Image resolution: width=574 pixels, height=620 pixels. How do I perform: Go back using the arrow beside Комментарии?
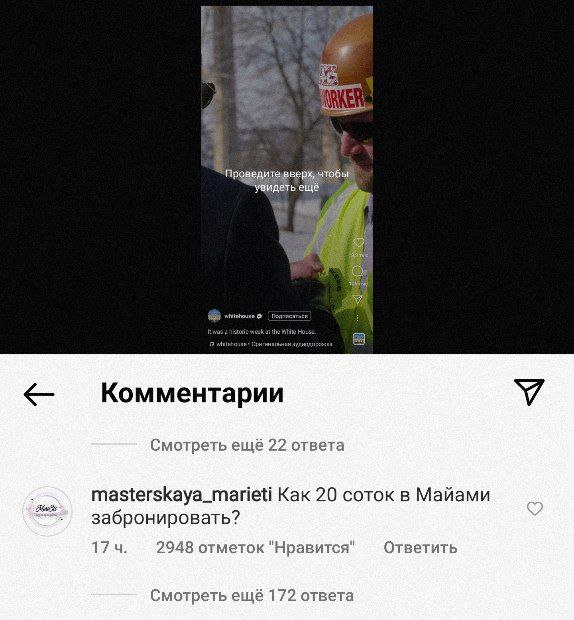(x=39, y=394)
